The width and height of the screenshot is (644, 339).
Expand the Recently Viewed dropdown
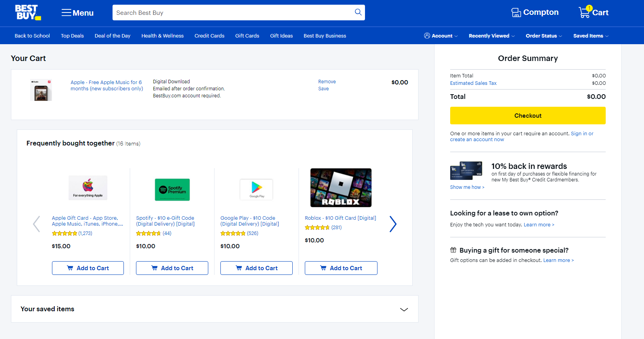tap(492, 36)
